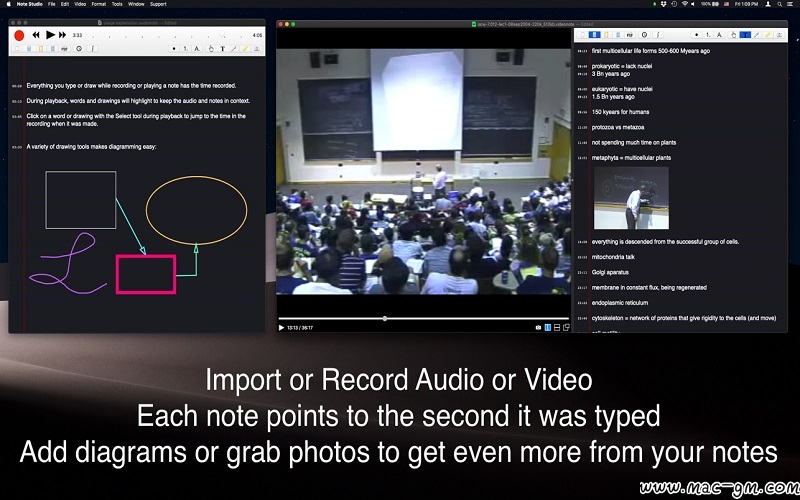Select the highlighted blue paper style in video note toolbar
The image size is (800, 500).
[594, 35]
